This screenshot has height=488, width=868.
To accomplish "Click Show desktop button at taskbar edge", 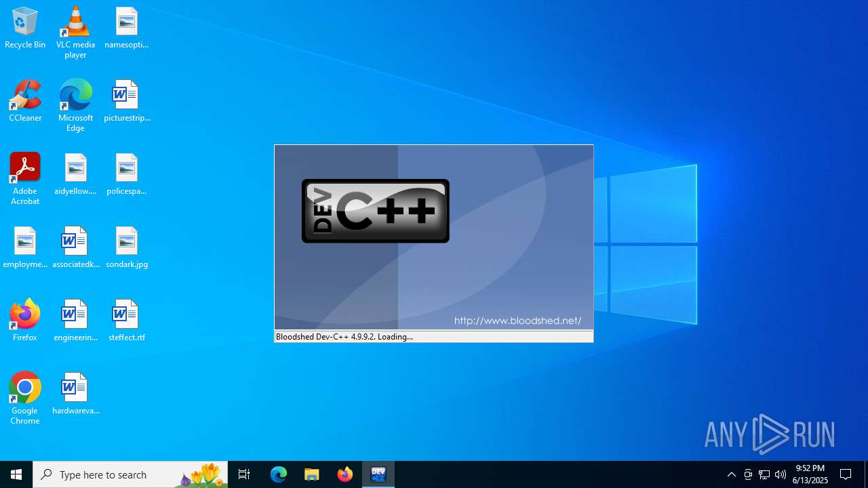I will pos(866,474).
